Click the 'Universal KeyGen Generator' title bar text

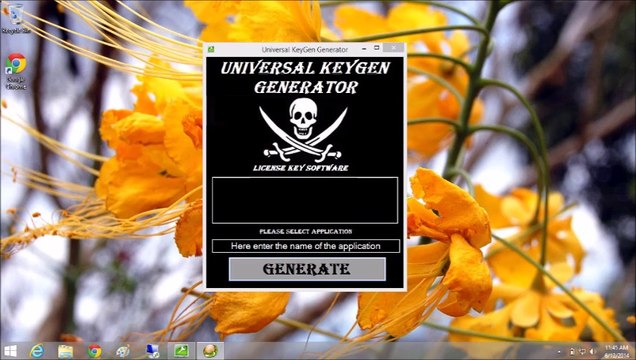tap(305, 49)
